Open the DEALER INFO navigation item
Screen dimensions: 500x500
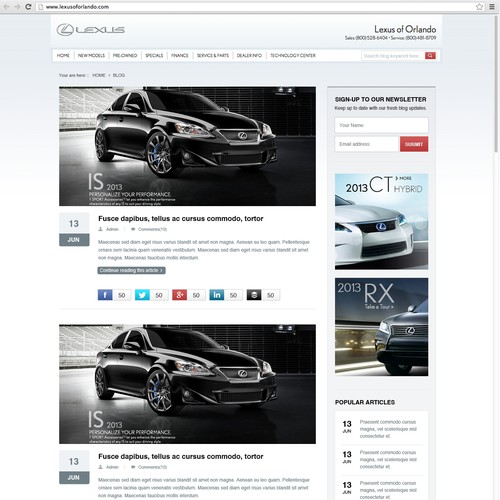pos(249,56)
